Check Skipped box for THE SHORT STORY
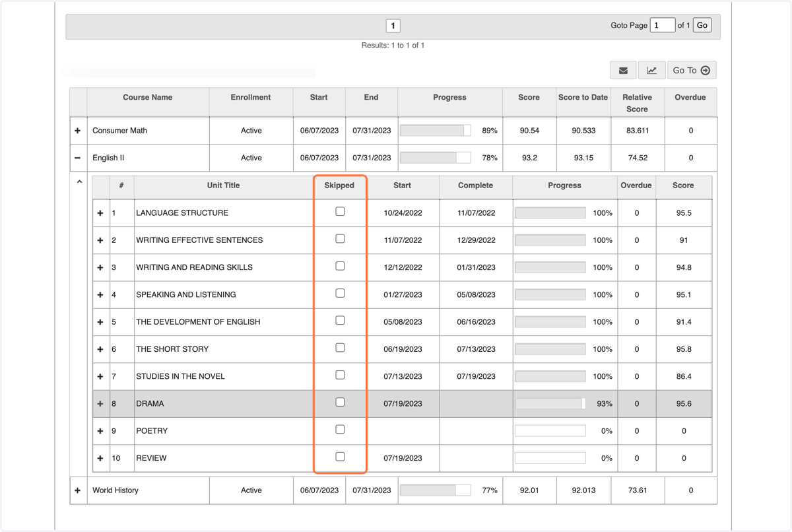 tap(340, 347)
